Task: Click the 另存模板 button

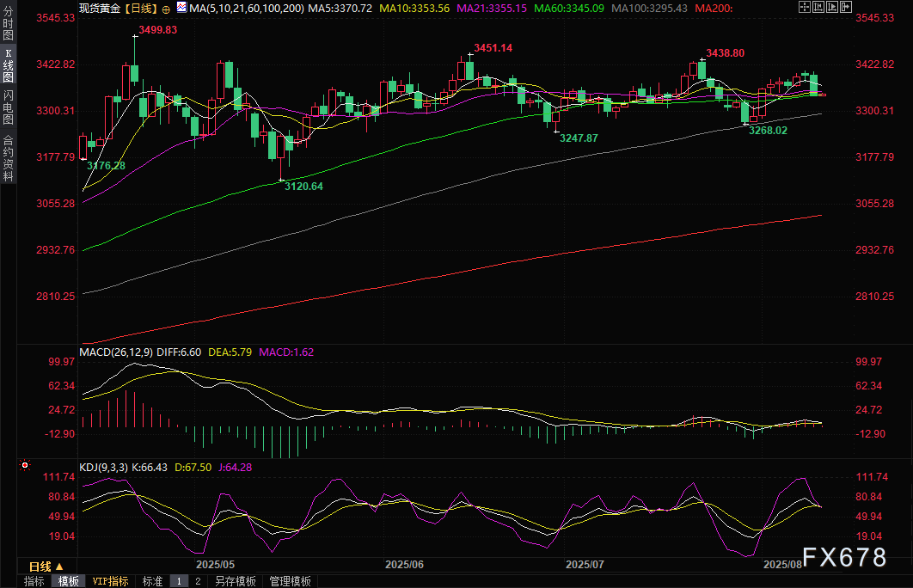Action: tap(235, 581)
